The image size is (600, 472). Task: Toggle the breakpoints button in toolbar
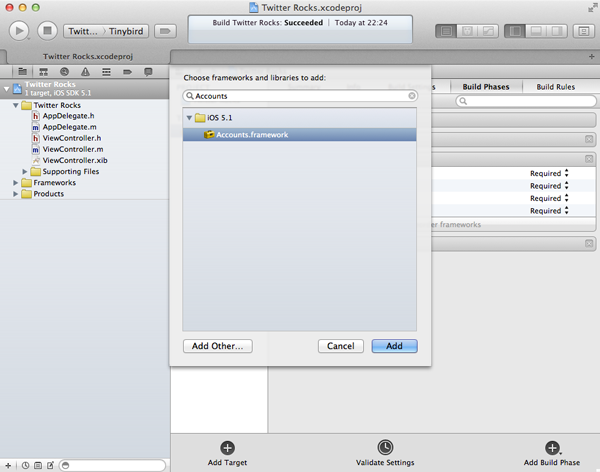point(165,31)
